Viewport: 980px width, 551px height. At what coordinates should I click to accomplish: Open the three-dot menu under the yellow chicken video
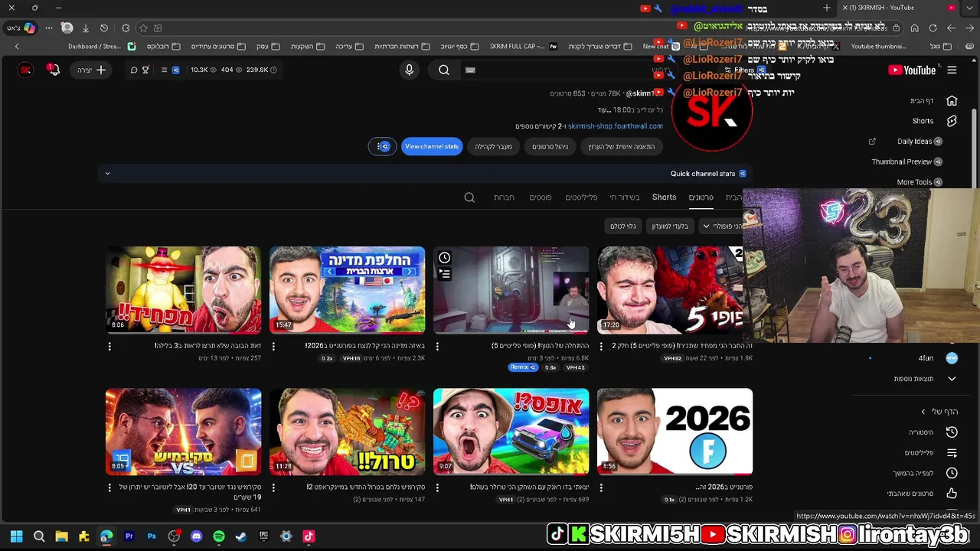109,346
